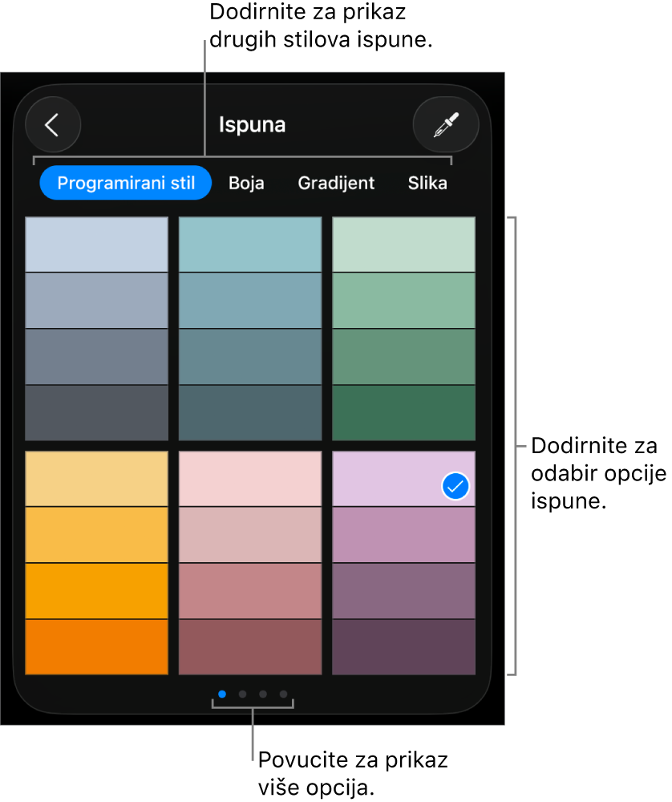
Task: Select the Programirani stil tab
Action: pyautogui.click(x=126, y=183)
